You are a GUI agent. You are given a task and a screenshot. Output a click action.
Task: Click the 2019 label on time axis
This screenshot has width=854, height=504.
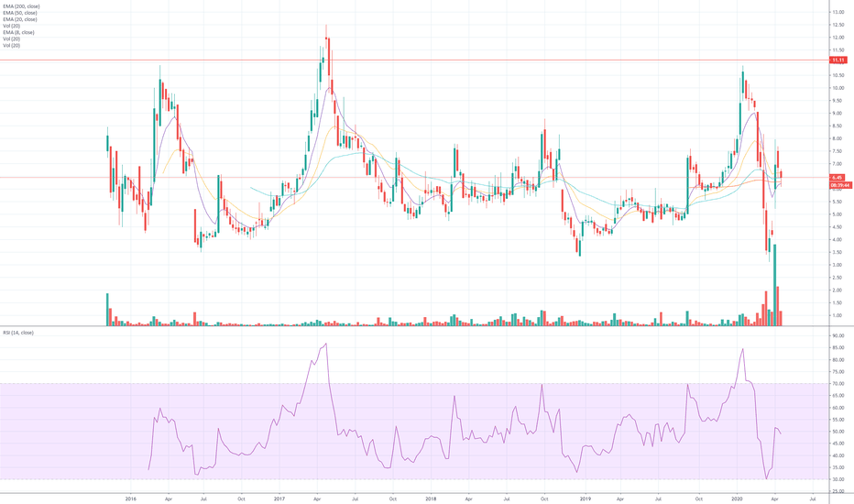(586, 499)
